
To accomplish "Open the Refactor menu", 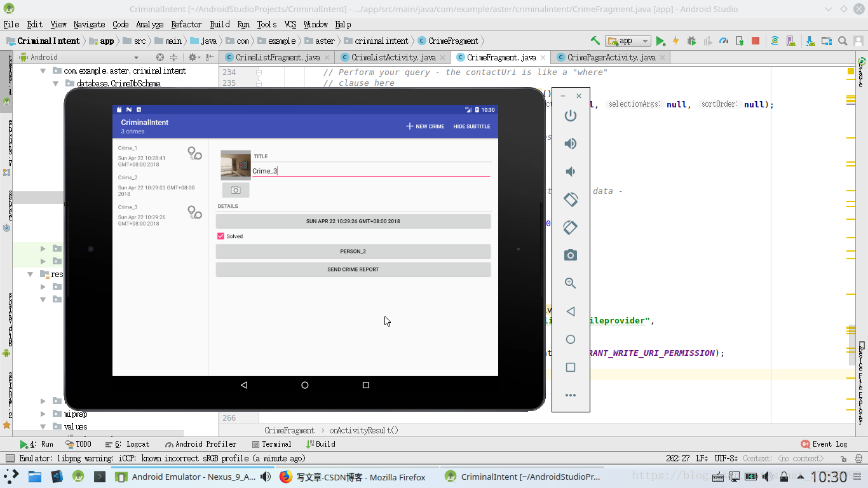I will click(x=186, y=24).
